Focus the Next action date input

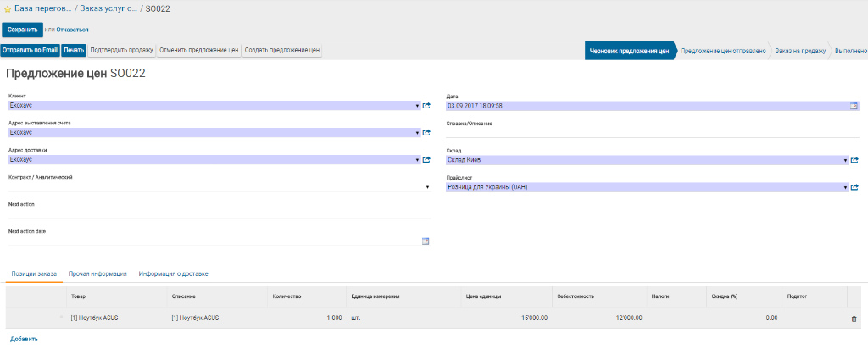click(214, 240)
